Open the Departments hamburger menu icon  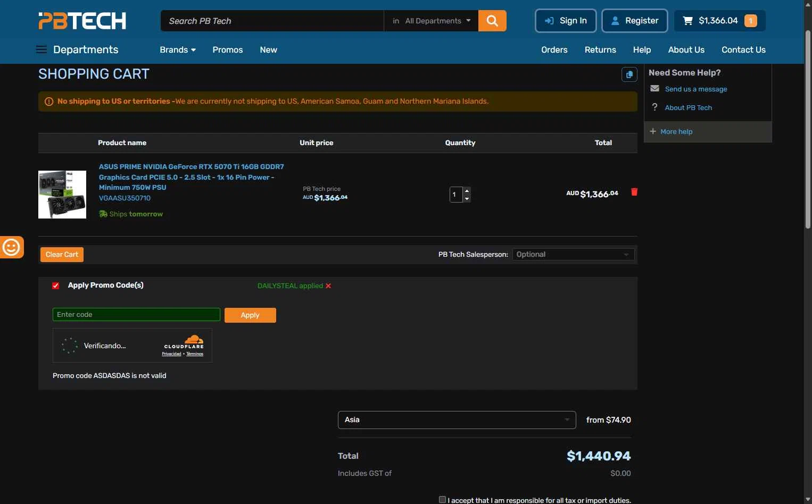(x=42, y=49)
